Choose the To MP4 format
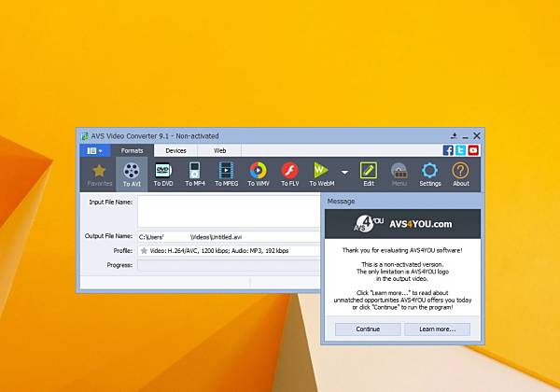 coord(195,175)
